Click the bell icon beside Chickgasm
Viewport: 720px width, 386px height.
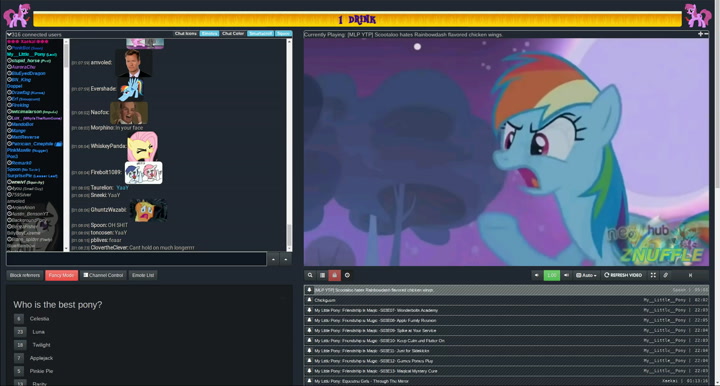coord(309,300)
